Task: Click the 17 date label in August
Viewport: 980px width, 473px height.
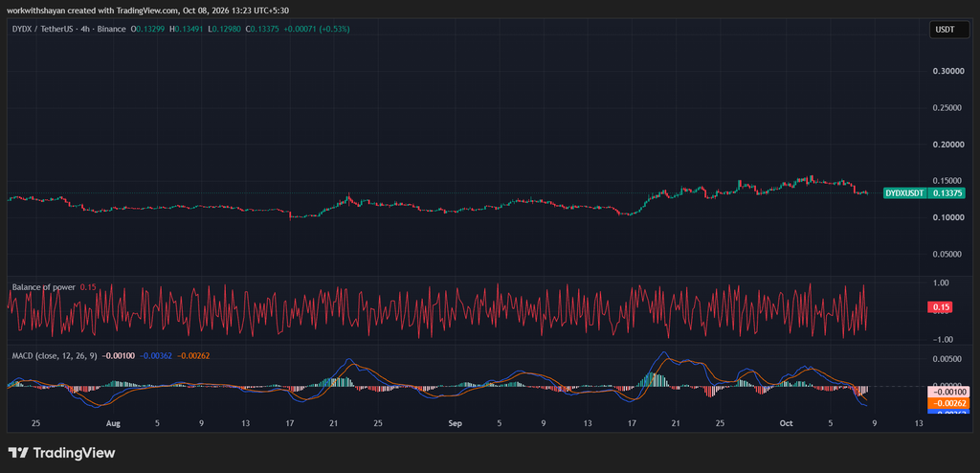Action: (290, 423)
